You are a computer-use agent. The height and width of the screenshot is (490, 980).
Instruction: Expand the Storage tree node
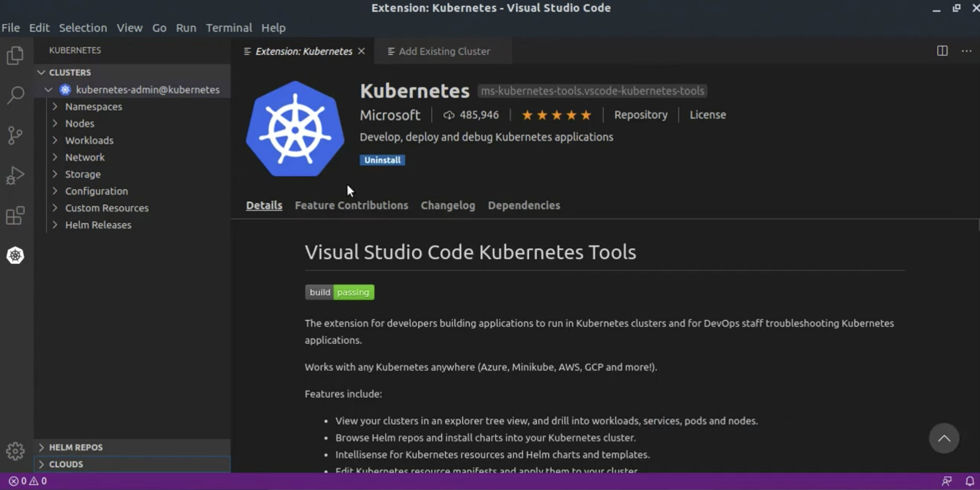coord(55,174)
